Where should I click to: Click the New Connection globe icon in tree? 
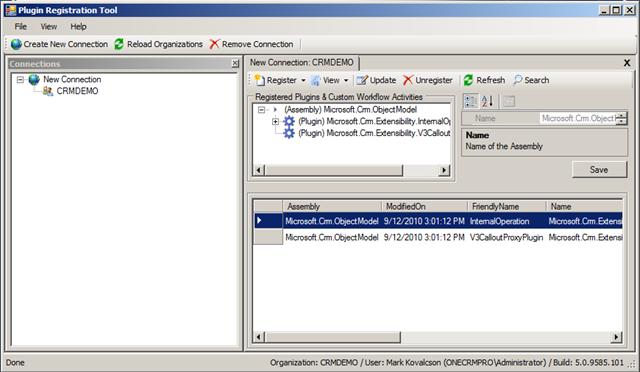(x=34, y=79)
